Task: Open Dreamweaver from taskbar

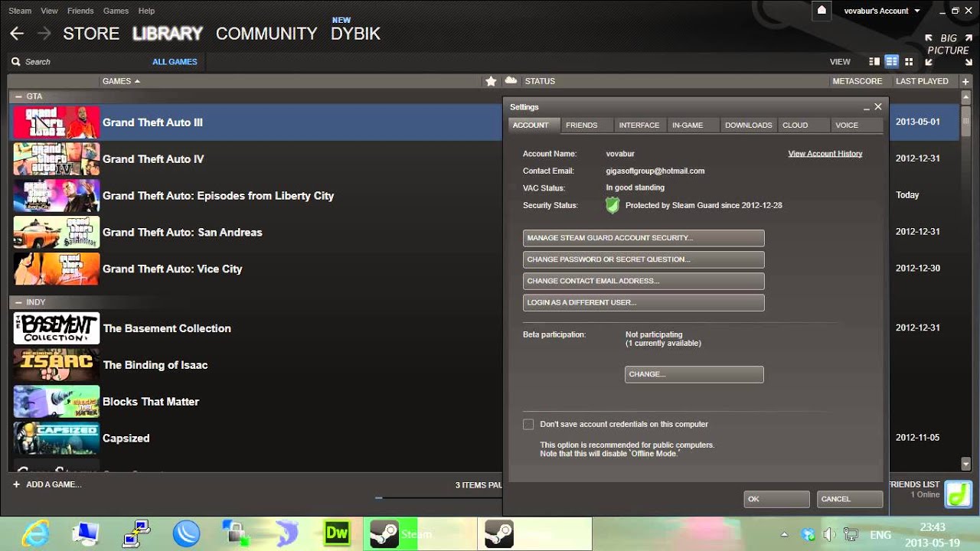Action: click(x=337, y=533)
